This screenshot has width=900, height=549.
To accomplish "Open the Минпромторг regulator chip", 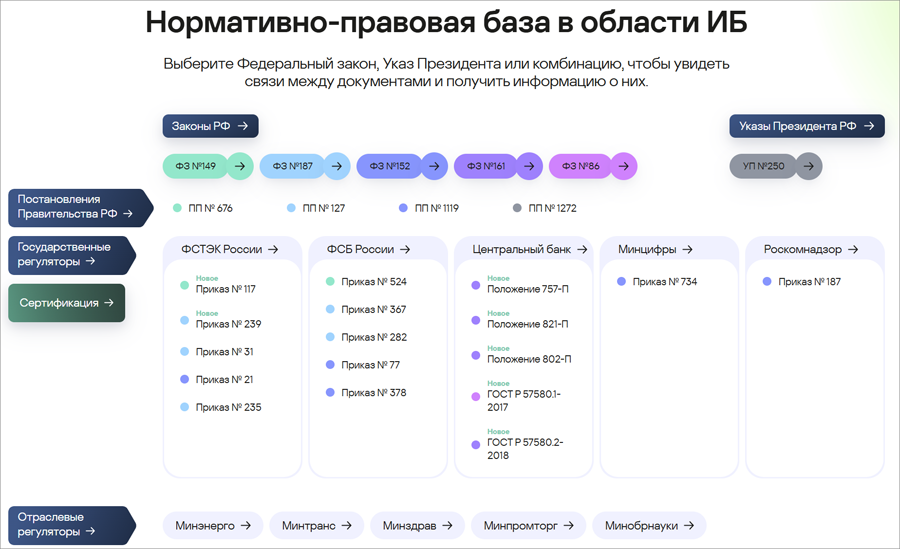I will [x=529, y=525].
